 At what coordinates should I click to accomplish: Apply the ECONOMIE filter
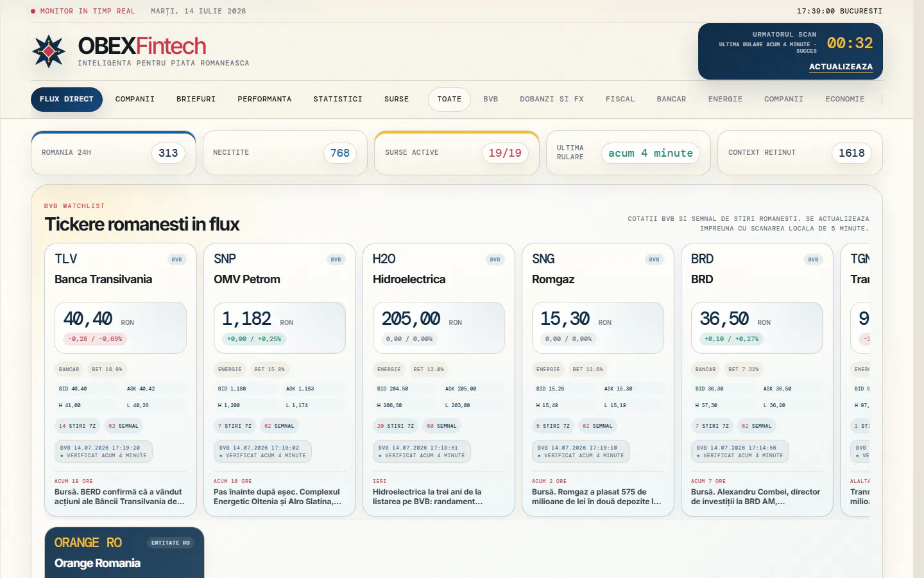click(x=845, y=100)
